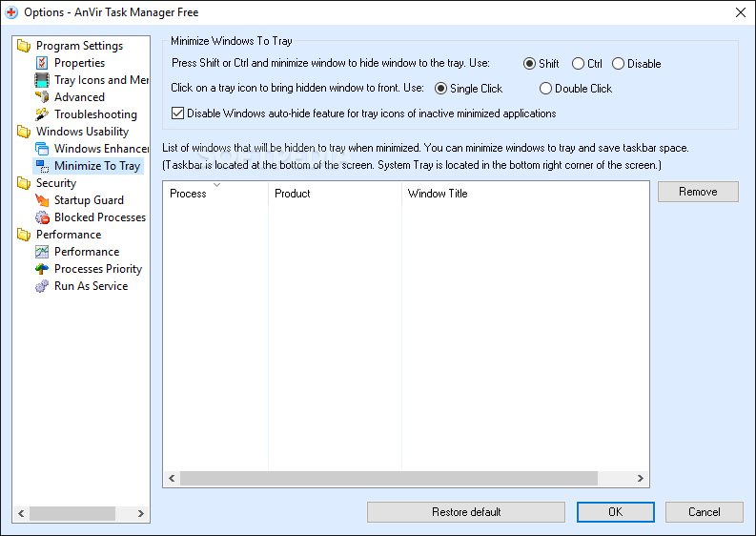Open Startup Guard page
756x536 pixels.
(89, 200)
